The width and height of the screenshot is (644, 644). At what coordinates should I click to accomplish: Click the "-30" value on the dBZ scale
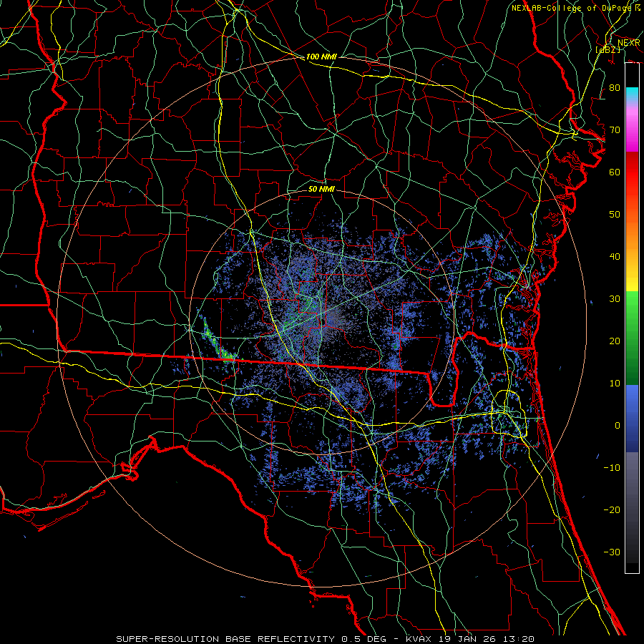point(612,552)
